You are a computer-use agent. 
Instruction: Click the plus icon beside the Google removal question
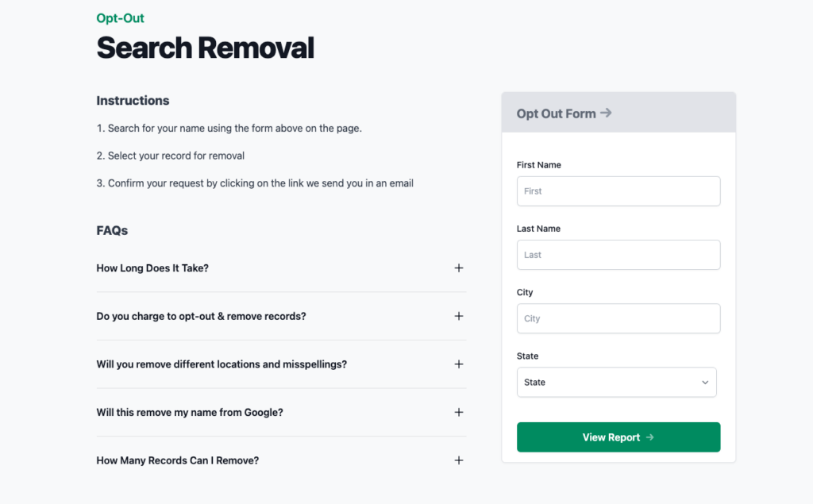(x=459, y=412)
